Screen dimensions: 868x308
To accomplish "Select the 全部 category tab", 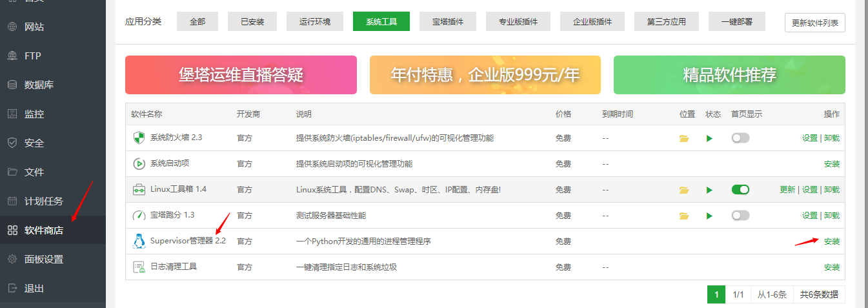I will tap(197, 21).
